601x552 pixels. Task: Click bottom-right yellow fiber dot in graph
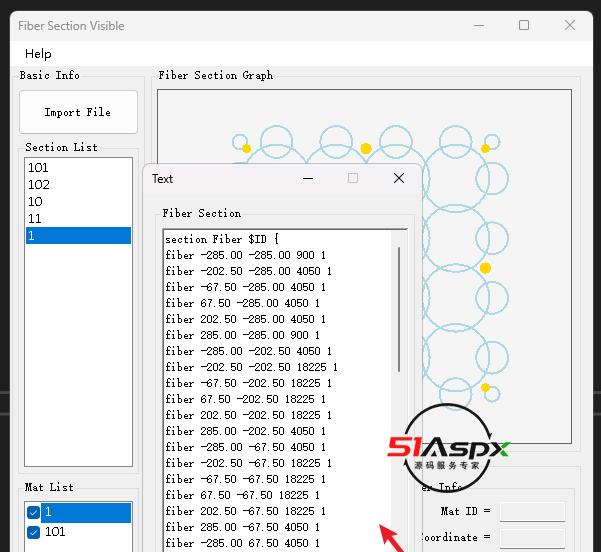(x=485, y=388)
